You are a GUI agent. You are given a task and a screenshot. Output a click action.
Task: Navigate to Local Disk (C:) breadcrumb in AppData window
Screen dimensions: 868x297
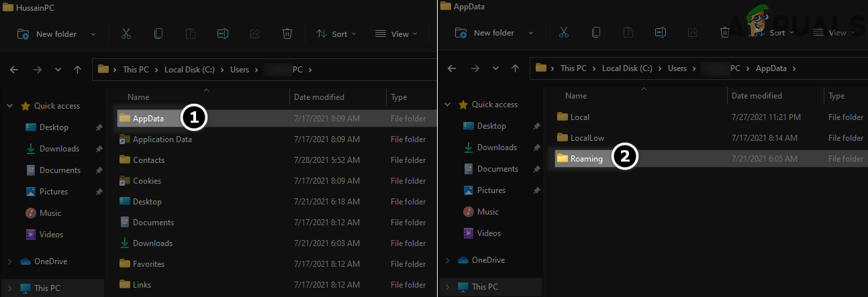(x=628, y=68)
